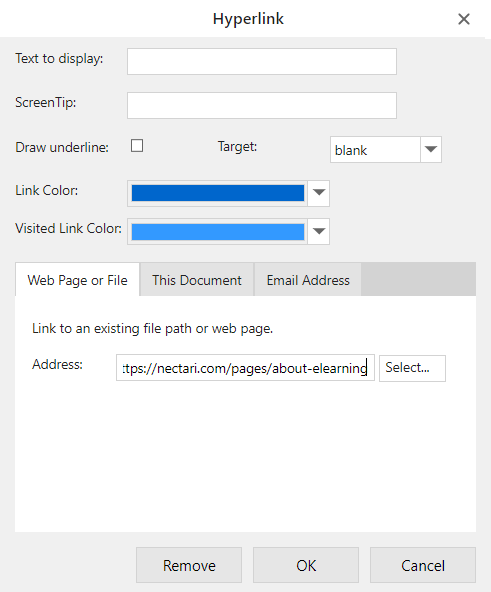
Task: Switch to the Email Address tab
Action: click(308, 280)
